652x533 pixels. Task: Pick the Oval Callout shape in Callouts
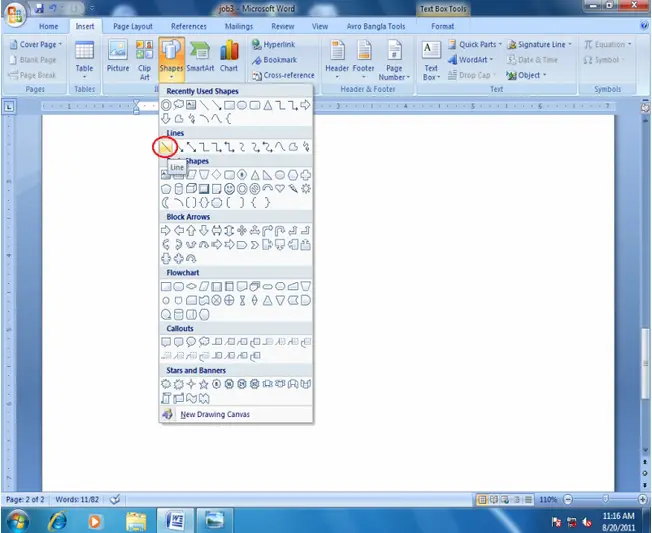pos(191,342)
